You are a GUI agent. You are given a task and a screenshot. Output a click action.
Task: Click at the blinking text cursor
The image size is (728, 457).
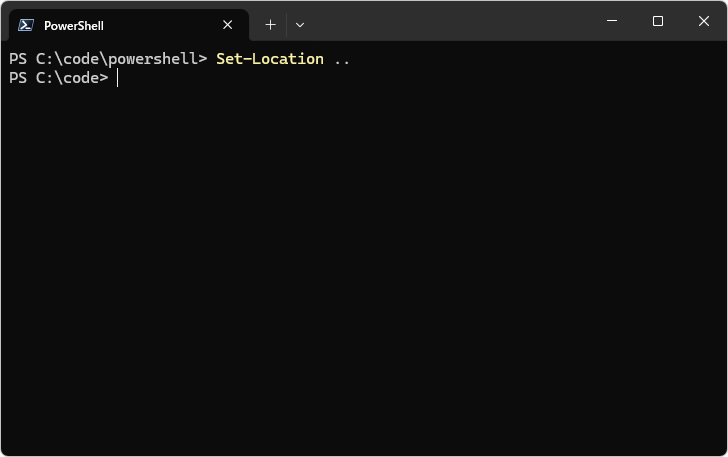pyautogui.click(x=117, y=78)
